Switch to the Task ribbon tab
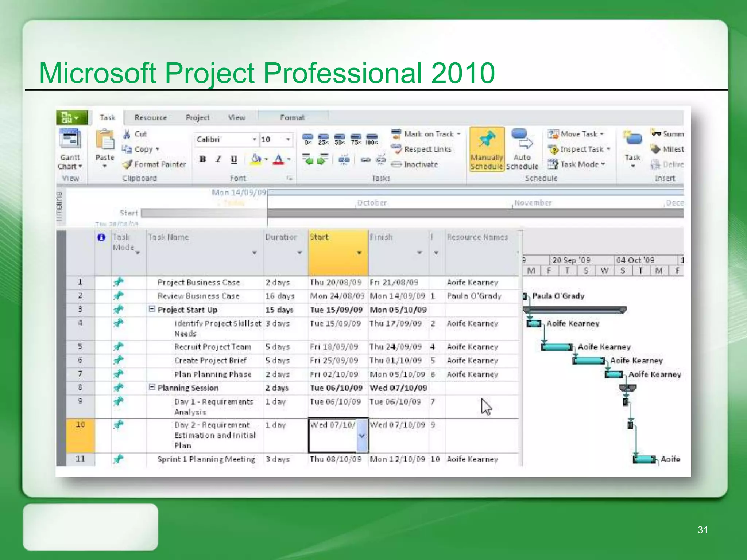Viewport: 747px width, 560px height. click(107, 118)
